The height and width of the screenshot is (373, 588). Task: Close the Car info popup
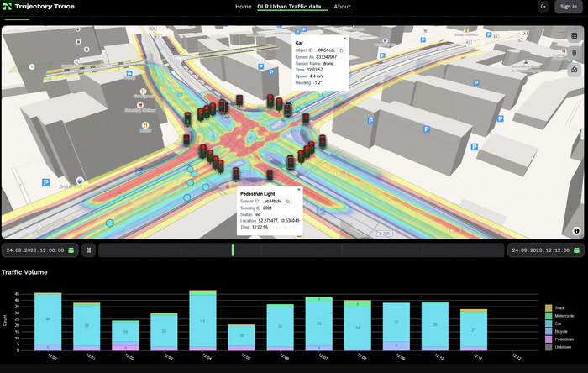click(x=344, y=38)
